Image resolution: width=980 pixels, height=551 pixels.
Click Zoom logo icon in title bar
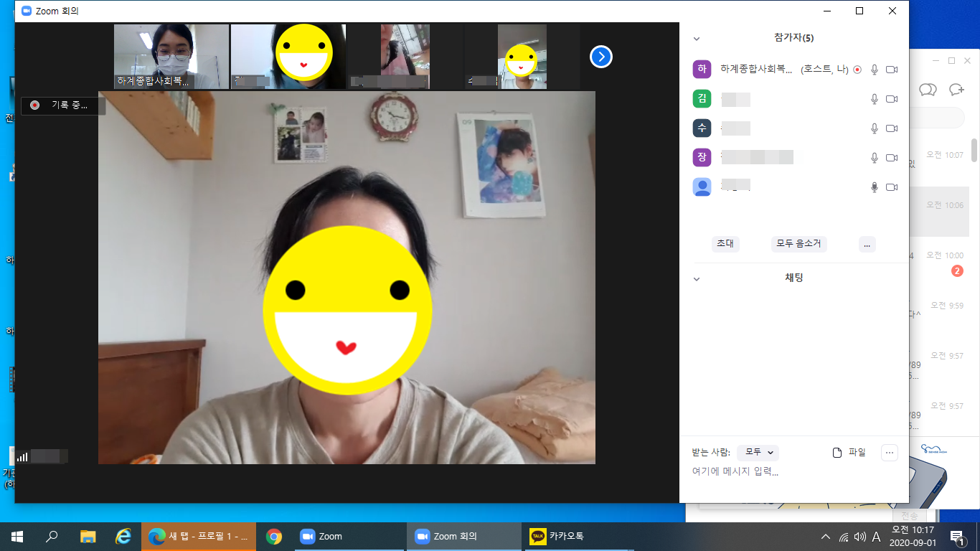click(27, 11)
